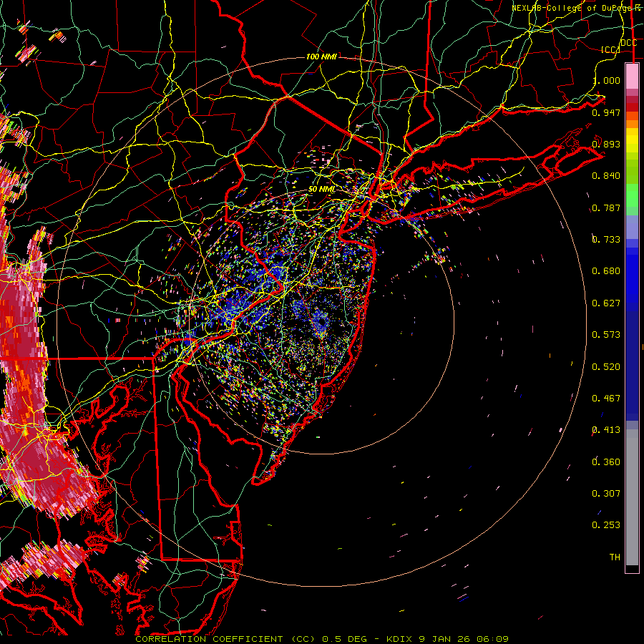Select the 0.733 scale label
644x644 pixels.
click(606, 240)
